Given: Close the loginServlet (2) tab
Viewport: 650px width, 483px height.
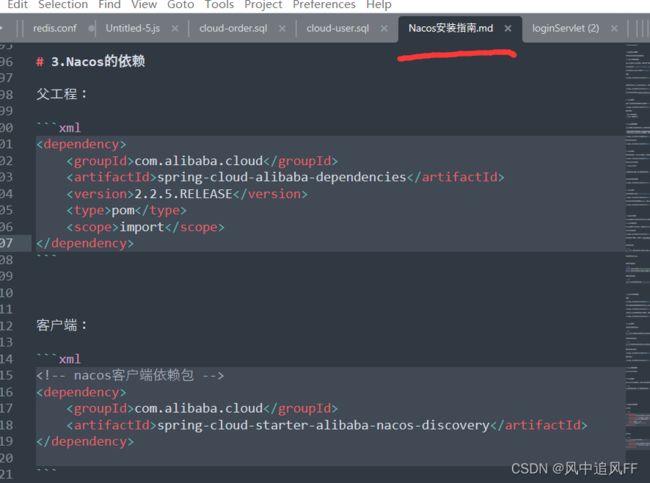Looking at the screenshot, I should pyautogui.click(x=614, y=28).
